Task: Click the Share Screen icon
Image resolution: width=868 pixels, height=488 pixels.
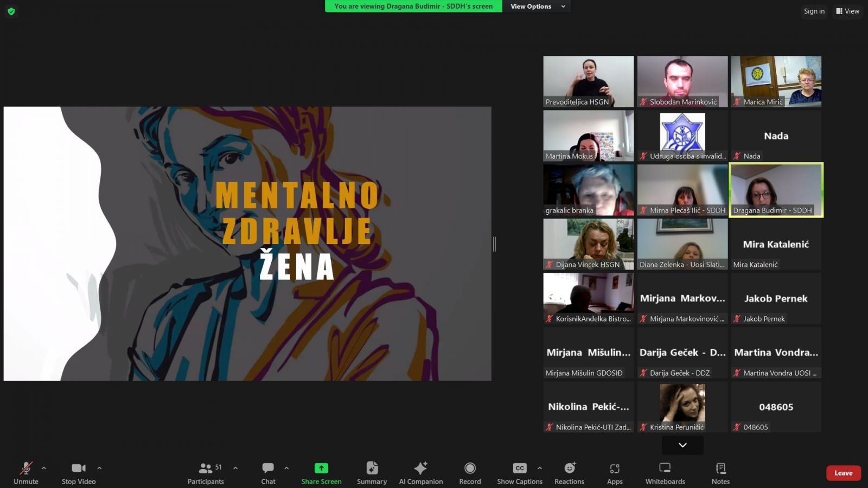Action: pos(321,468)
